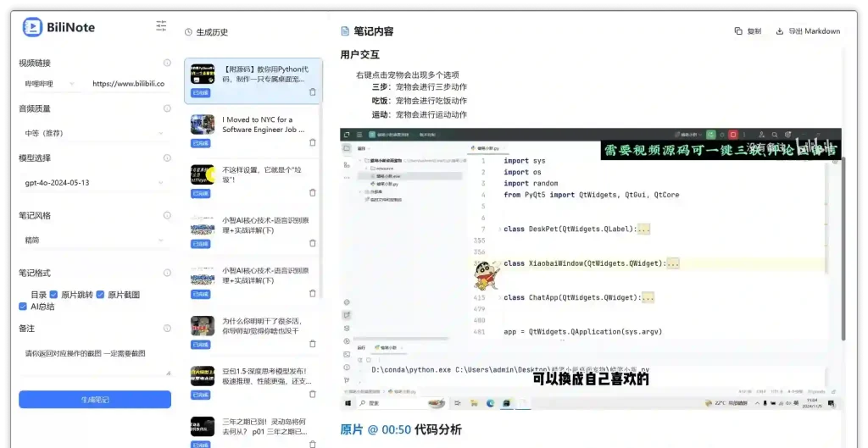The width and height of the screenshot is (868, 448).
Task: Click the 目录 format option label
Action: [39, 295]
